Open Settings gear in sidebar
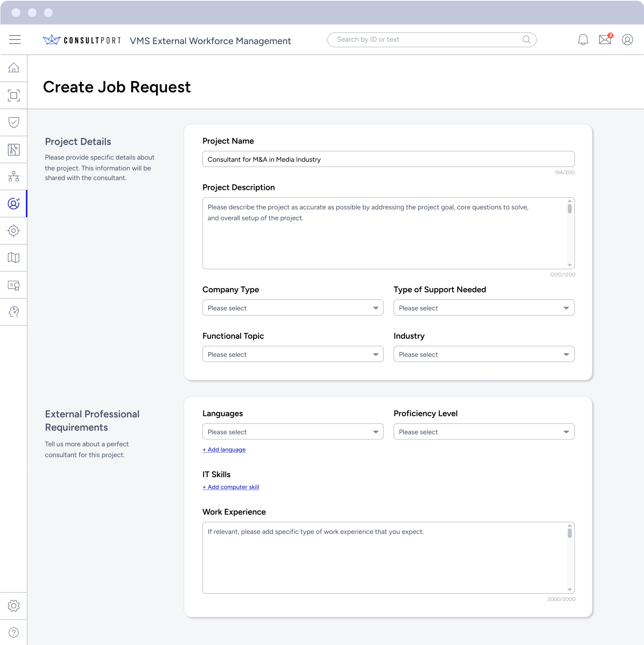Viewport: 644px width, 645px height. coord(14,606)
